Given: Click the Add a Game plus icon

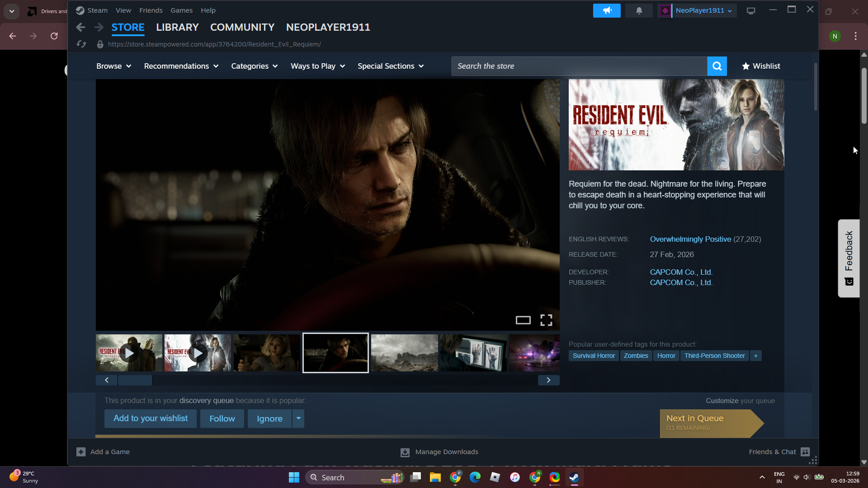Looking at the screenshot, I should click(x=81, y=452).
